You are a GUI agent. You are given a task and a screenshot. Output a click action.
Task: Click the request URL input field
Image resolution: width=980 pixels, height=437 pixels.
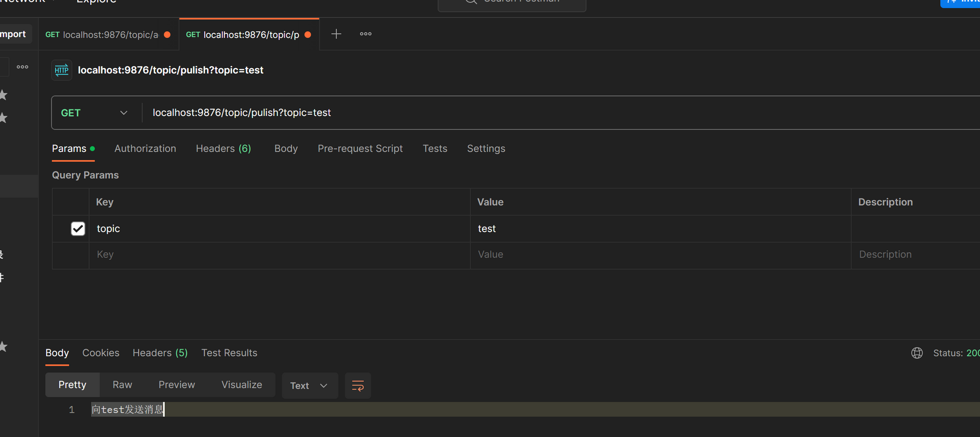[561, 113]
